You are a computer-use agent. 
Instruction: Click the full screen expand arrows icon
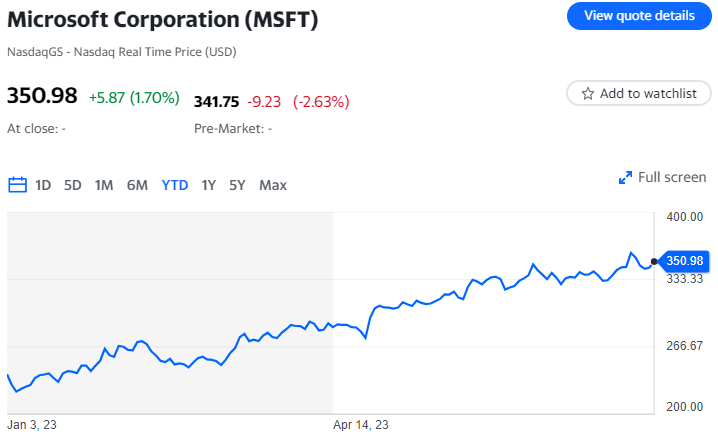coord(625,178)
